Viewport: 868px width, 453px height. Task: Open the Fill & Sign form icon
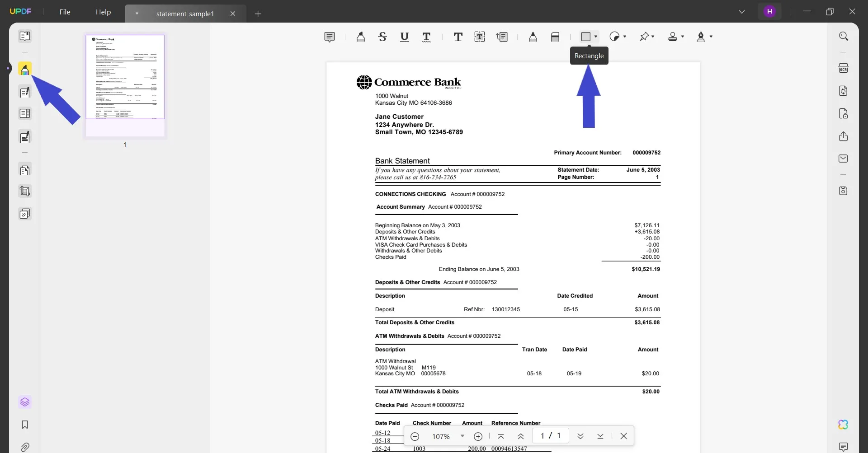pos(25,136)
